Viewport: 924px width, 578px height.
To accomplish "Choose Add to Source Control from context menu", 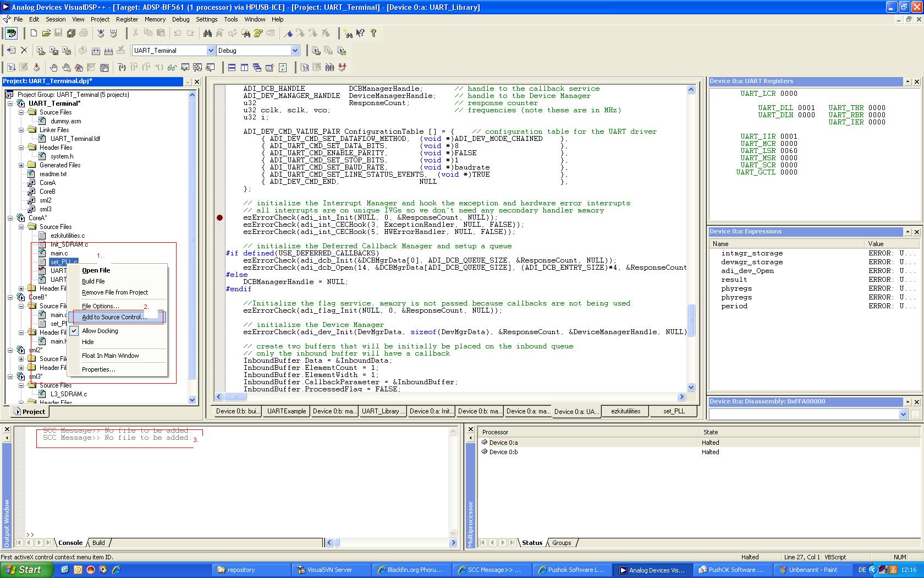I will coord(114,317).
